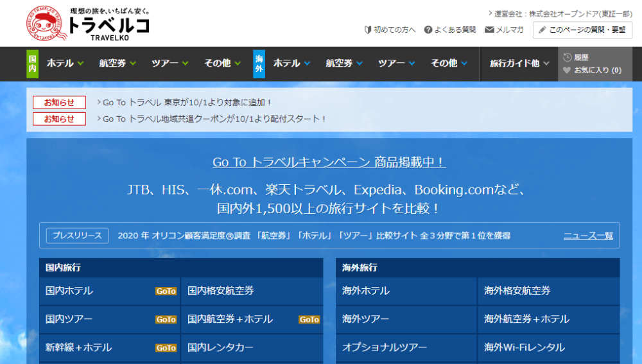Viewport: 642px width, 364px height.
Task: Open the オプショナルツアー tile
Action: point(406,347)
